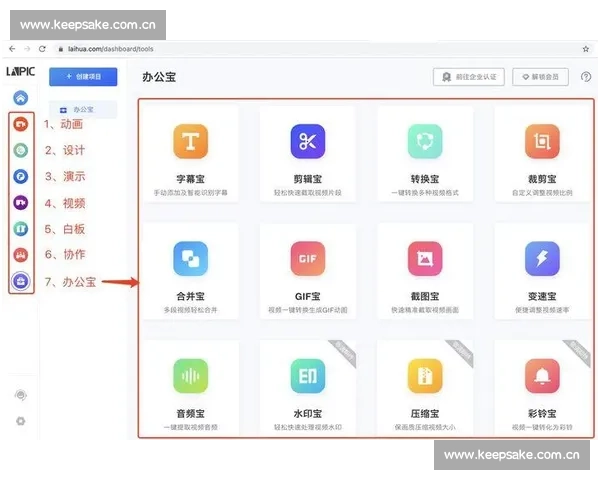Click the 一键转换多种视频格式 description
This screenshot has width=600, height=480.
tap(425, 193)
